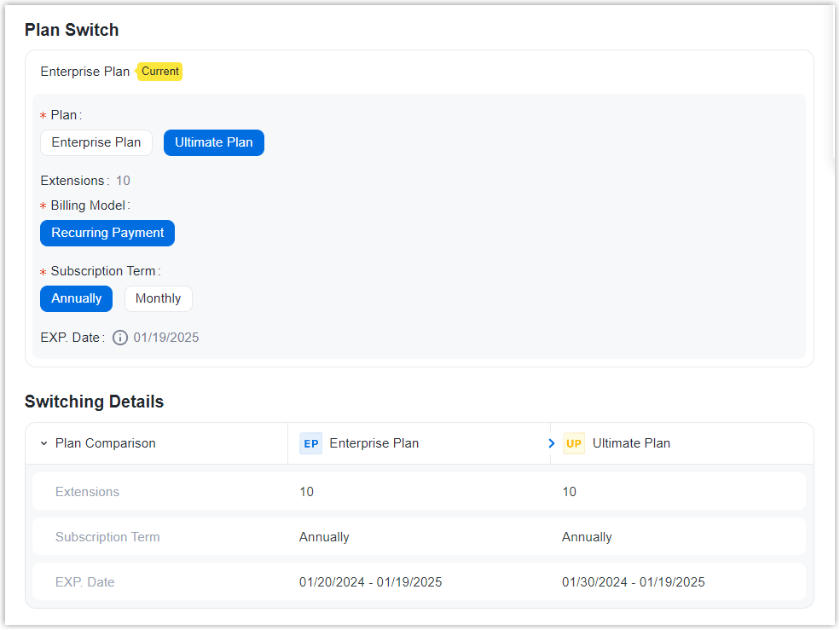This screenshot has height=630, width=840.
Task: Select Recurring Payment billing model
Action: pos(107,233)
